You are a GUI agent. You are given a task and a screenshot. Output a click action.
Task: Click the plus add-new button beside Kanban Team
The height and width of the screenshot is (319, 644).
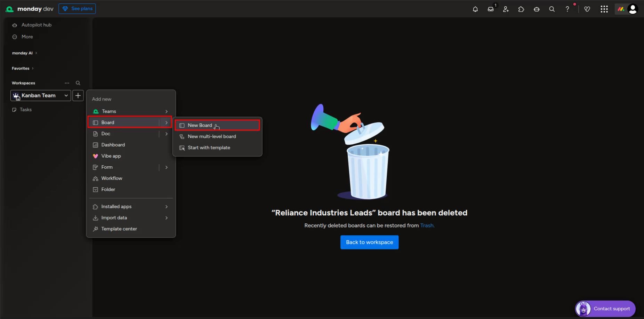78,95
